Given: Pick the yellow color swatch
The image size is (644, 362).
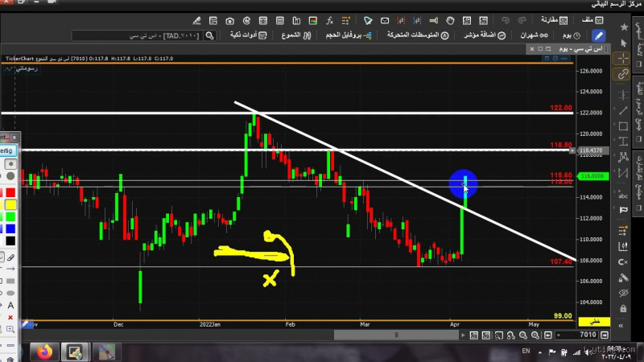Looking at the screenshot, I should coord(10,206).
